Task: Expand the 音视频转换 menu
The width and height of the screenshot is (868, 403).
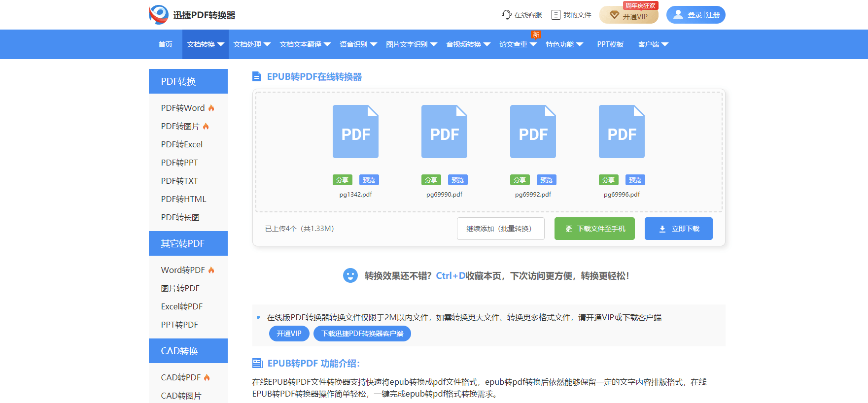Action: click(468, 44)
